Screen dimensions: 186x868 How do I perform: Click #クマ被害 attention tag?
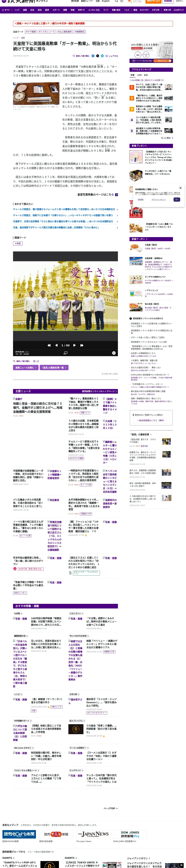(31, 32)
